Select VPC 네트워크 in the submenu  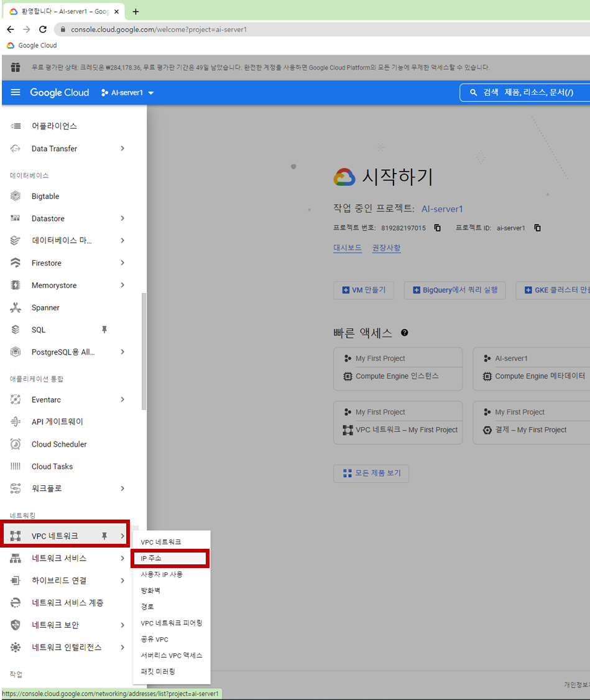pos(171,542)
